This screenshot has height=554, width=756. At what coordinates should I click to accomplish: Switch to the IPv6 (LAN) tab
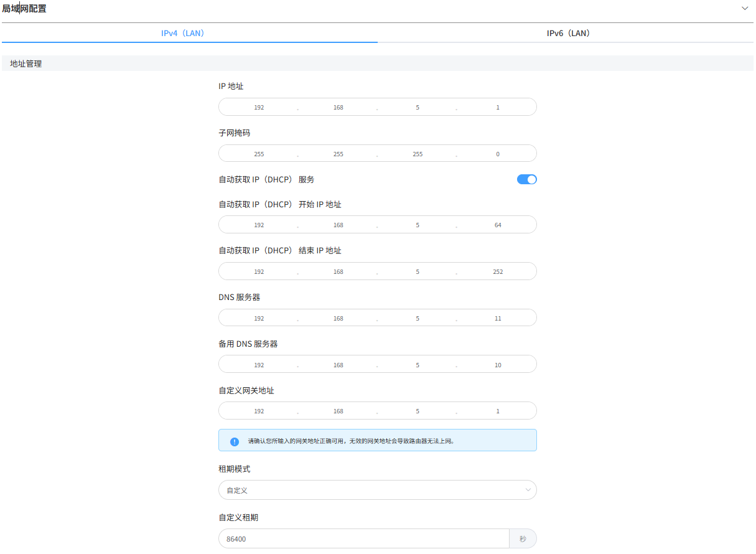[x=567, y=33]
